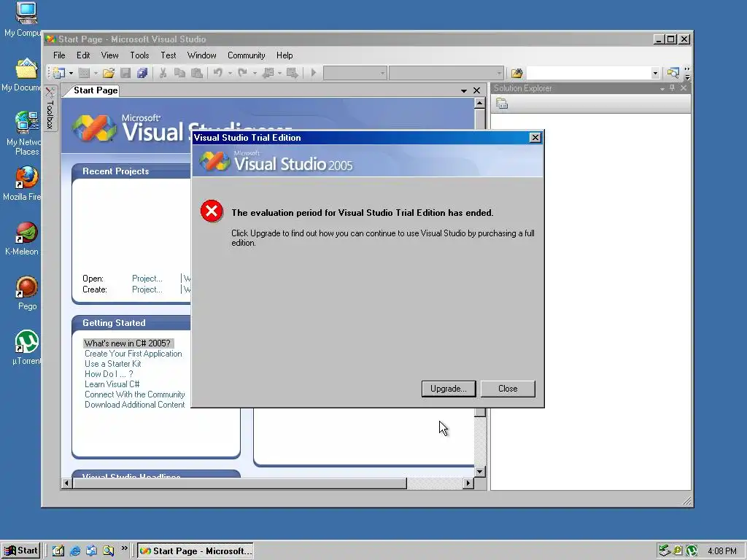Click the Navigate Forward toolbar icon
This screenshot has width=747, height=560.
tap(293, 73)
